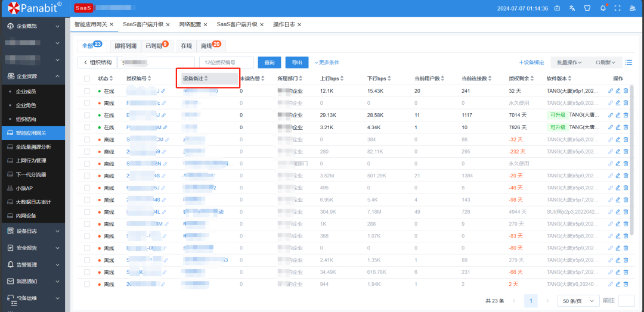Image resolution: width=644 pixels, height=312 pixels.
Task: Click delete icon in the 4944 天 row
Action: tap(626, 212)
